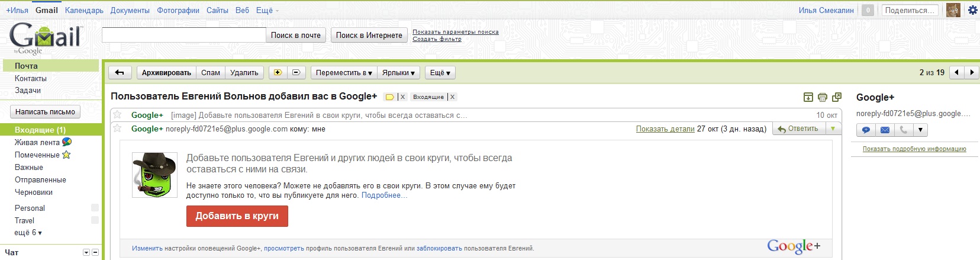Expand еще 6 labels in sidebar
The image size is (980, 260).
point(28,233)
